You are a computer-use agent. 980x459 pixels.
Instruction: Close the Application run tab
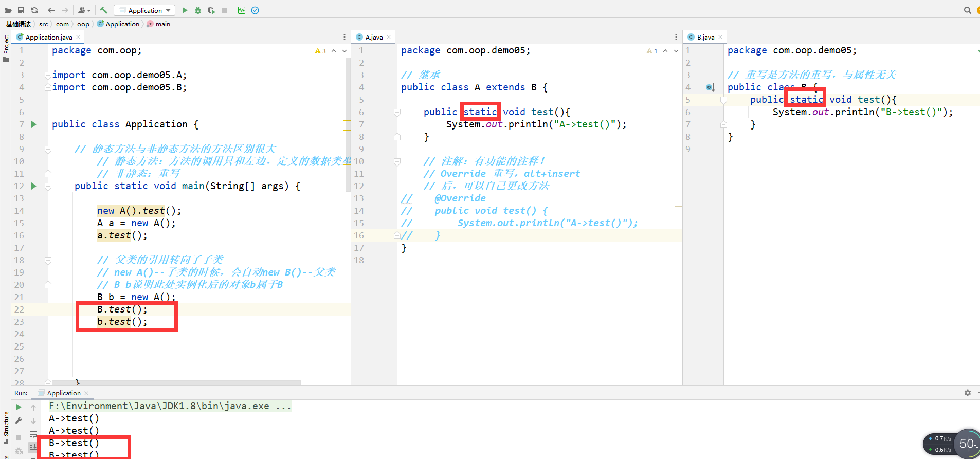tap(86, 393)
